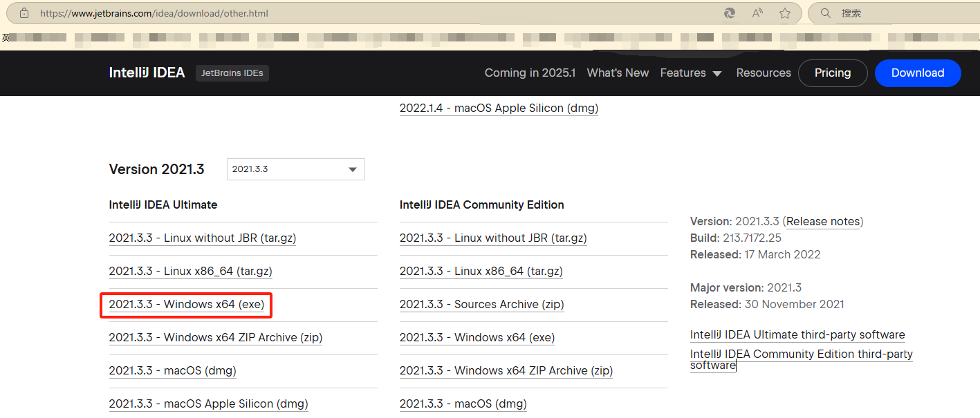Image resolution: width=980 pixels, height=418 pixels.
Task: Open Coming in 2025.1 menu item
Action: point(530,73)
